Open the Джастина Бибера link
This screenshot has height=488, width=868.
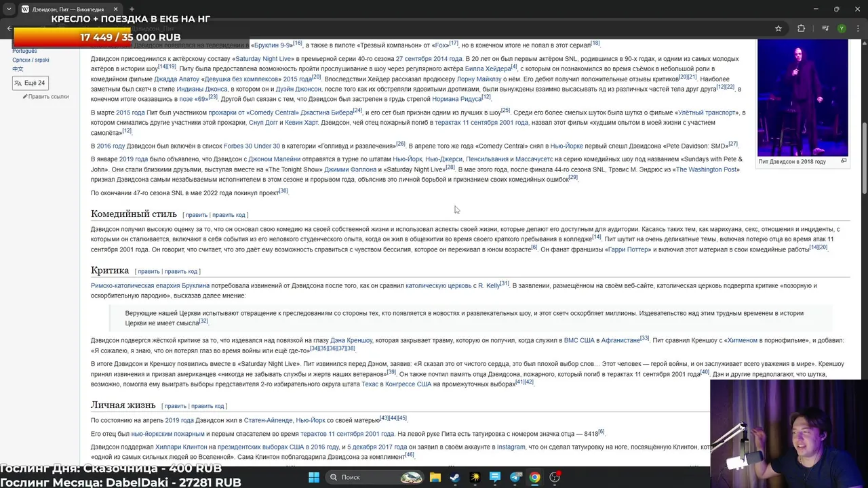(327, 113)
